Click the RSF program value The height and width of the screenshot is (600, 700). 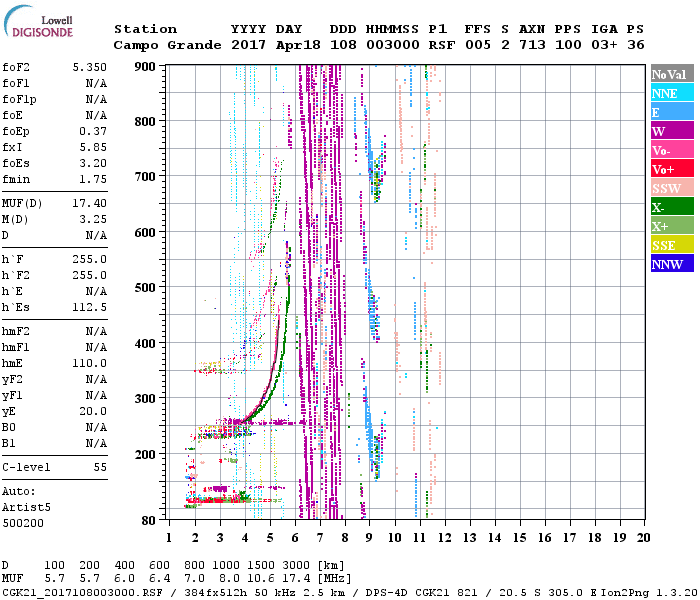[442, 45]
